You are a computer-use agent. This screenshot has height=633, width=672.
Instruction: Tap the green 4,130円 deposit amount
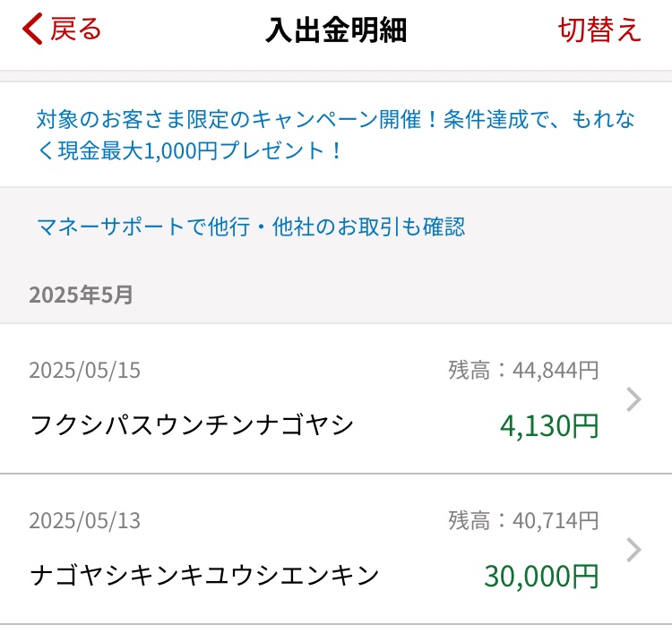tap(549, 424)
